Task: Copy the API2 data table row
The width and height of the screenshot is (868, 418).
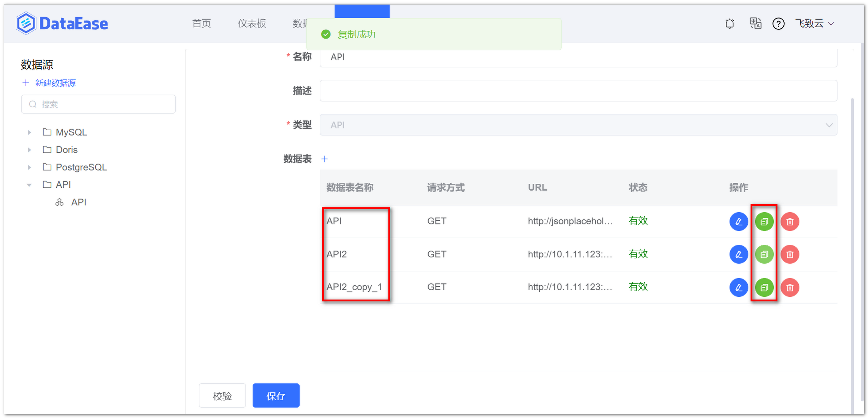Action: (764, 254)
